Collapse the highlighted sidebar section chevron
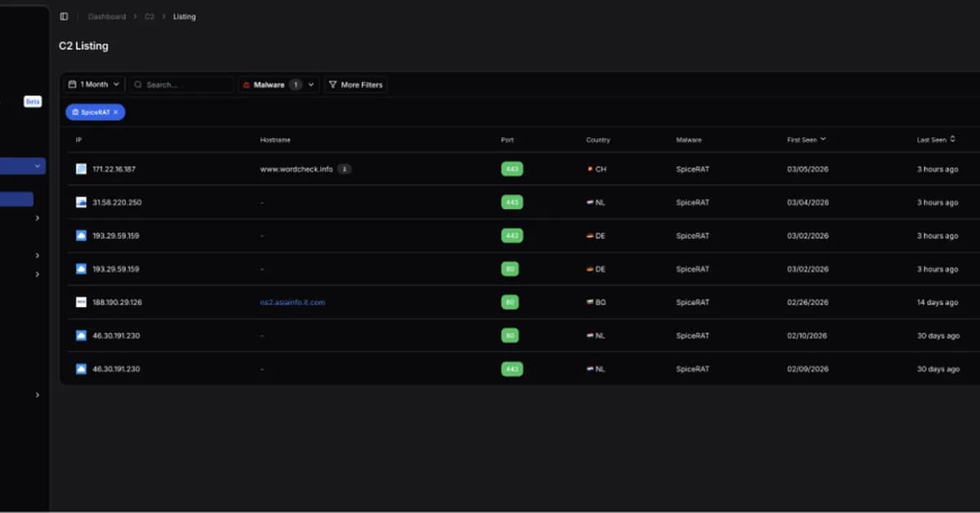Screen dimensions: 980x513 pos(37,166)
